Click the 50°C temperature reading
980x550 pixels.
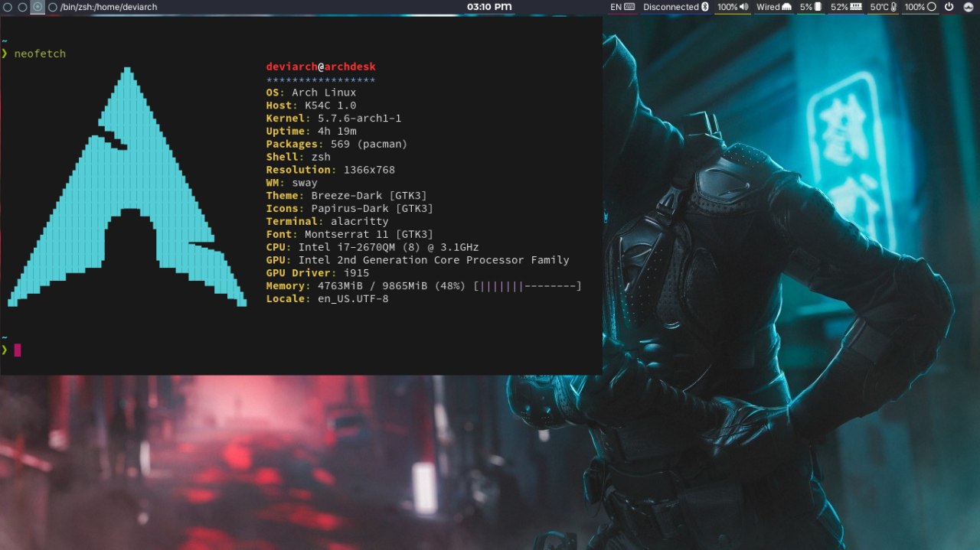[879, 7]
